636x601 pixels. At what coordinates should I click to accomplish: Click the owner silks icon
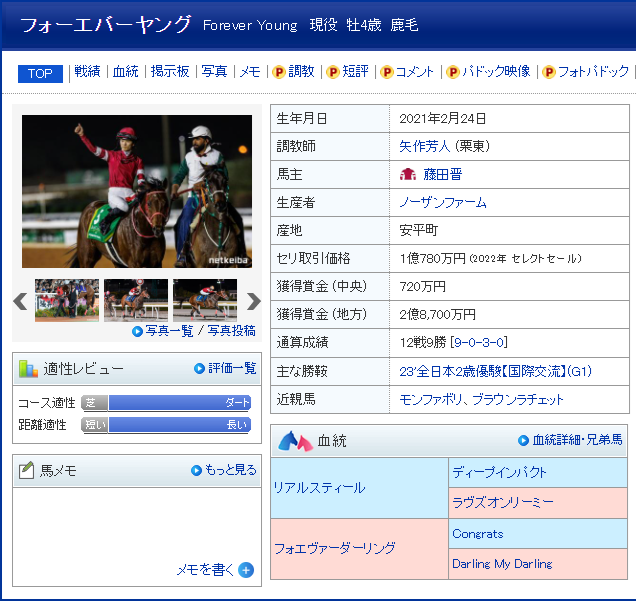[408, 174]
